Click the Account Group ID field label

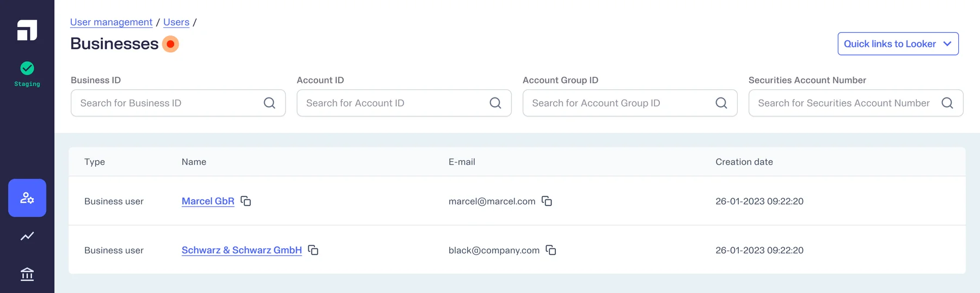560,80
